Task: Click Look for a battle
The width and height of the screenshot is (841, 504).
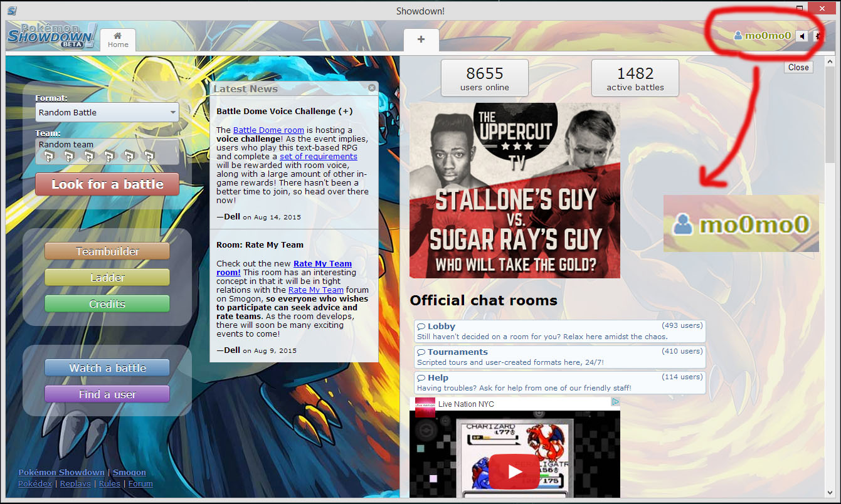Action: coord(107,184)
